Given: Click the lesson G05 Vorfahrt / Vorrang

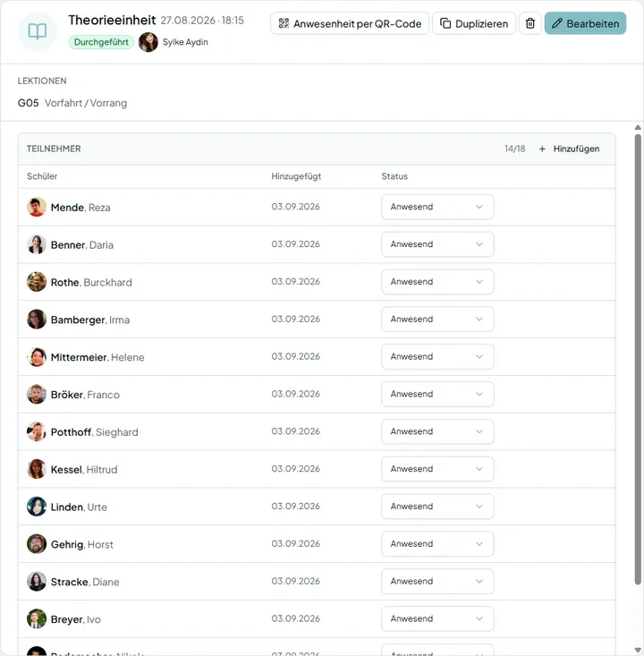Looking at the screenshot, I should (72, 103).
